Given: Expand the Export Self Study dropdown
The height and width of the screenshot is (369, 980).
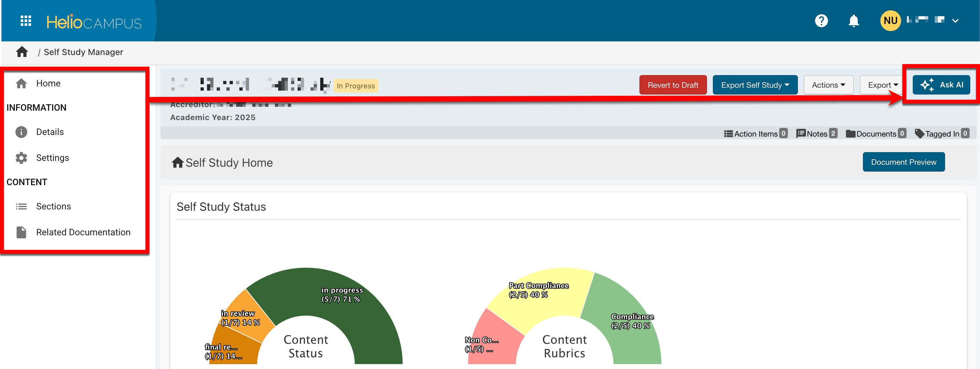Looking at the screenshot, I should 754,85.
